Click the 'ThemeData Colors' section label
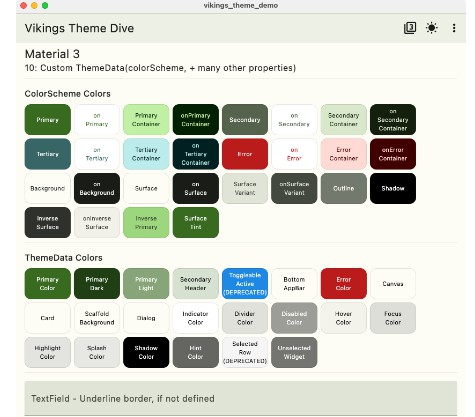The image size is (475, 417). tap(64, 258)
